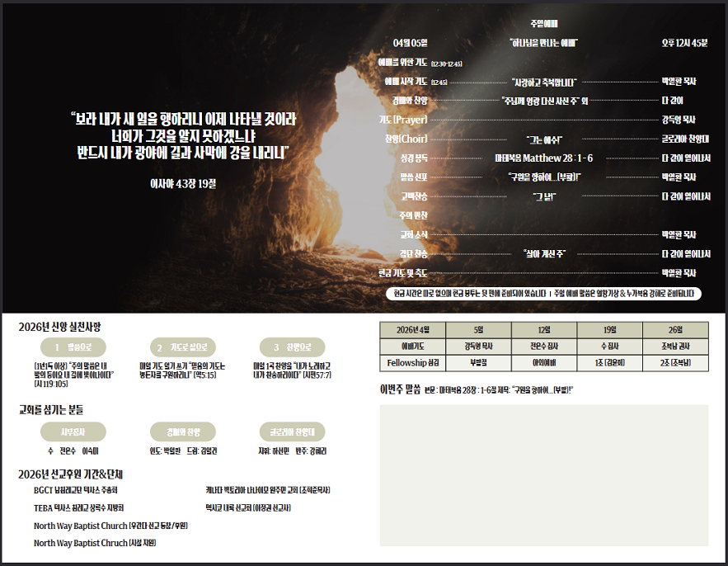This screenshot has width=728, height=566.
Task: Select the '주의 만찬' row label
Action: pyautogui.click(x=413, y=215)
